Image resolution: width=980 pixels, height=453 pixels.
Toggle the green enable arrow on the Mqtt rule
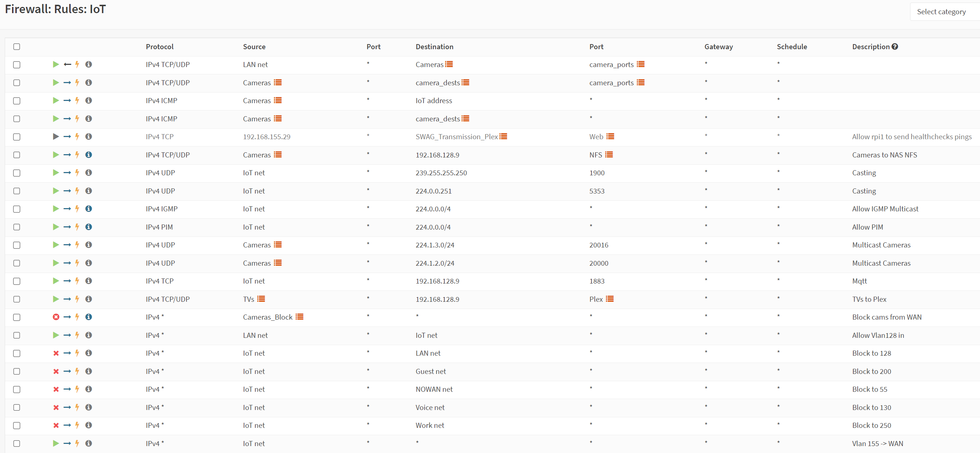coord(56,281)
